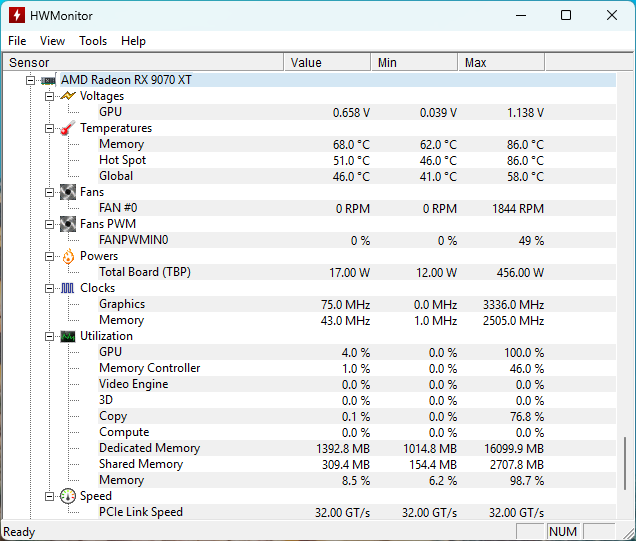The width and height of the screenshot is (636, 541).
Task: Click the Fans category icon
Action: [x=68, y=192]
